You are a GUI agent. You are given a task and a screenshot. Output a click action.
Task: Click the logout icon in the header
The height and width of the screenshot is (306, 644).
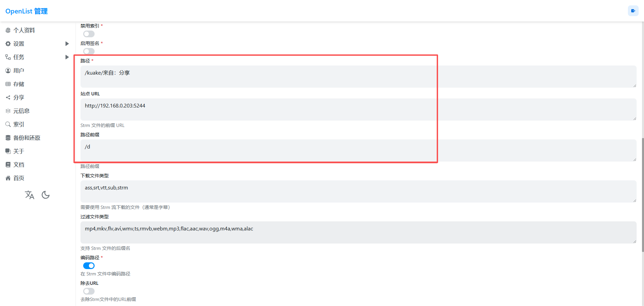(633, 11)
